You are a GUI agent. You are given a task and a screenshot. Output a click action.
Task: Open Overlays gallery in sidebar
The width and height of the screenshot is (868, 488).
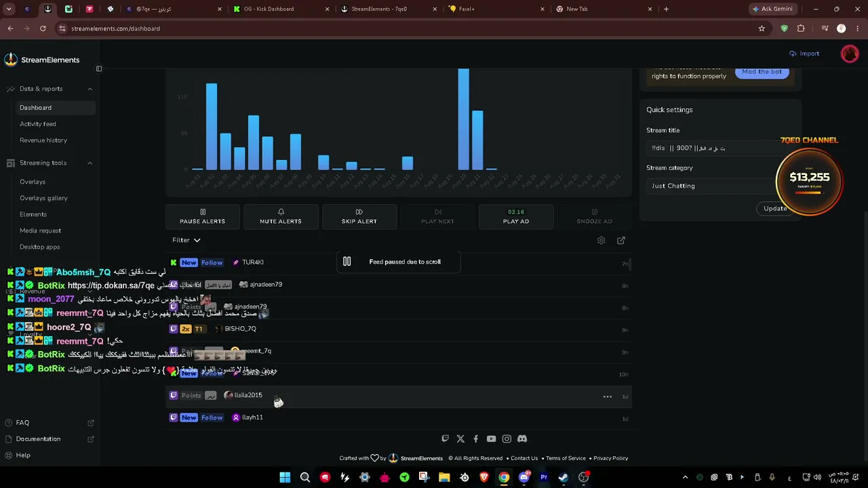(x=43, y=198)
